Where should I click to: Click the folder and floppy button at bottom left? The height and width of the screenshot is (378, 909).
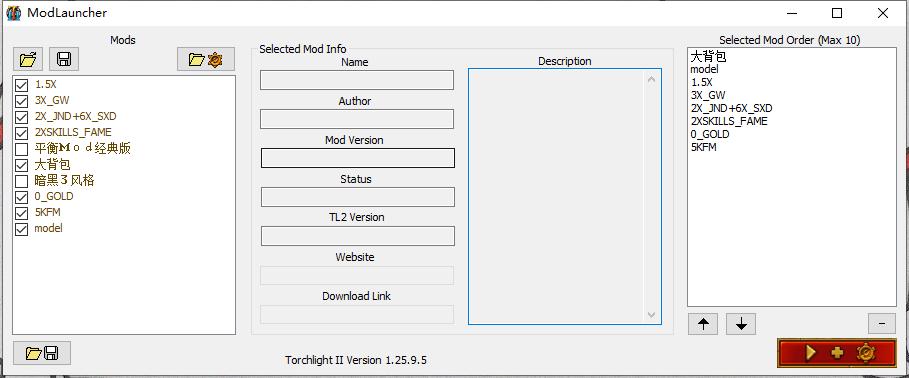coord(42,352)
